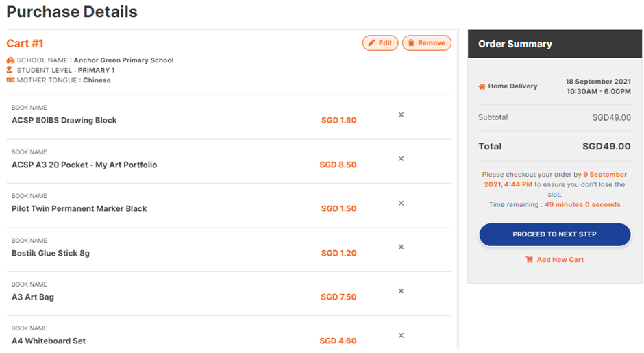
Task: Remove A4 Whiteboard Set item
Action: 401,335
